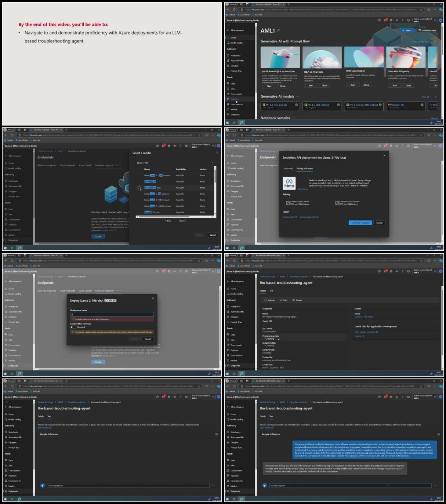Switch to Overview tab in Serverless API deployment dialog
This screenshot has height=504, width=446.
click(x=289, y=168)
